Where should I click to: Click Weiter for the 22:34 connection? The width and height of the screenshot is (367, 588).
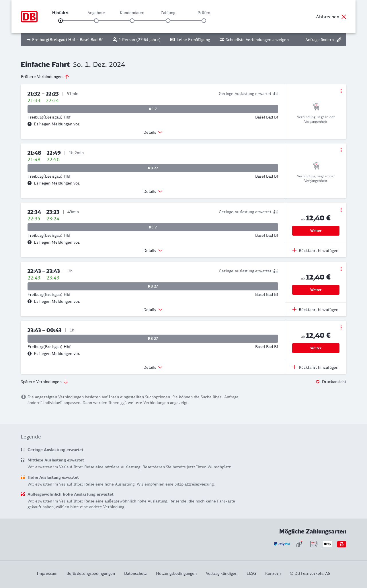pos(316,231)
